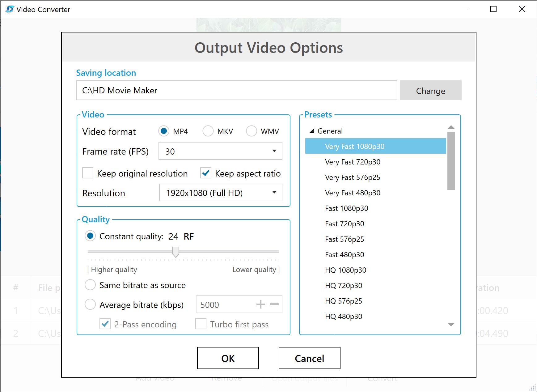Increase average bitrate with the plus icon
The width and height of the screenshot is (537, 392).
[261, 305]
